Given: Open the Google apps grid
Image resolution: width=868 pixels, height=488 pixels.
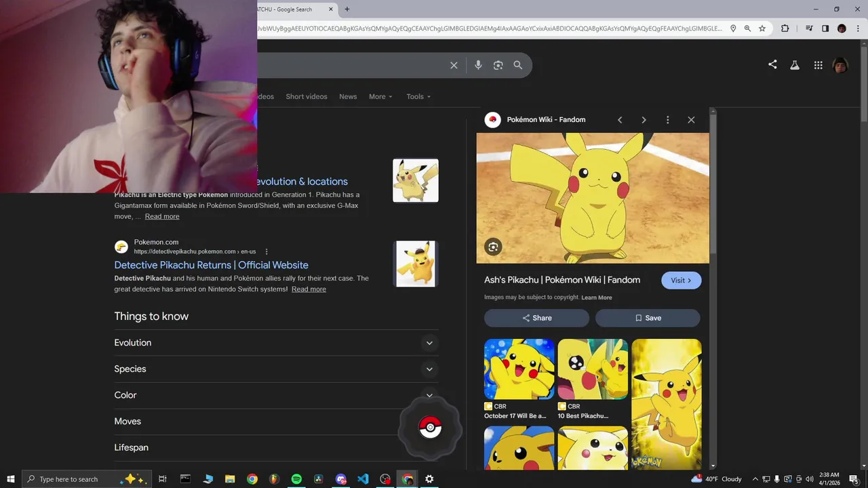Looking at the screenshot, I should click(x=818, y=65).
